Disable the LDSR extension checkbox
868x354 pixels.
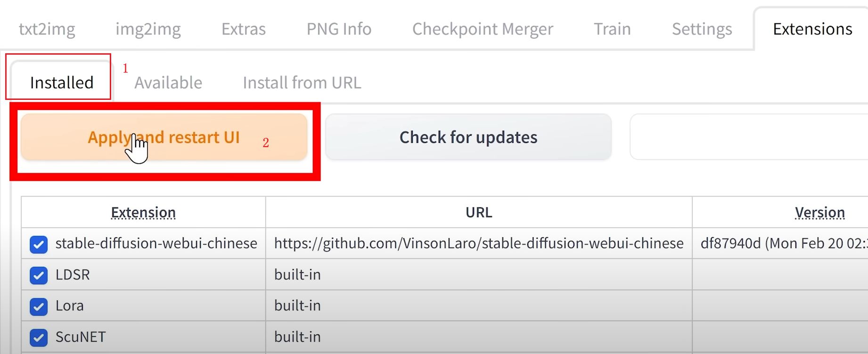(39, 276)
